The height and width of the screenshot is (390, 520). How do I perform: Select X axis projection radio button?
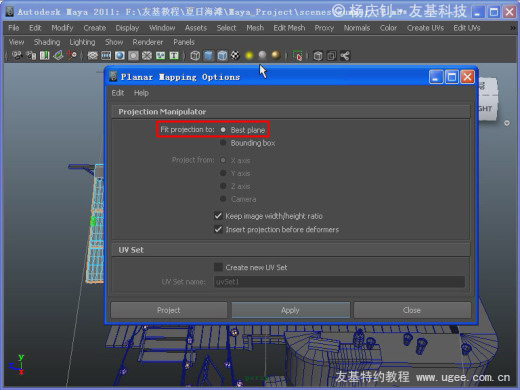coord(223,160)
